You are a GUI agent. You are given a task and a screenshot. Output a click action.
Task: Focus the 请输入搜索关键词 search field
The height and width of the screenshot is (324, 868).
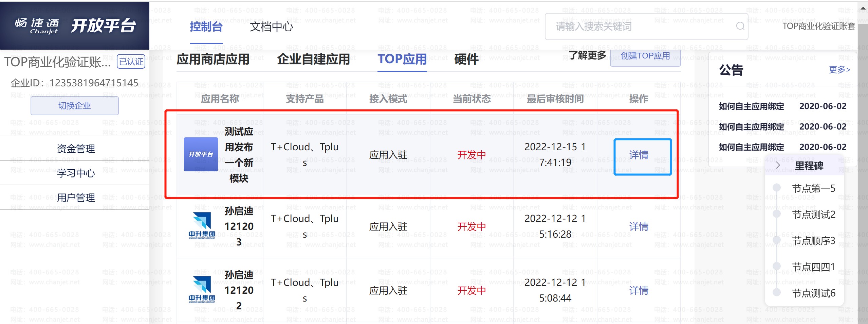646,27
